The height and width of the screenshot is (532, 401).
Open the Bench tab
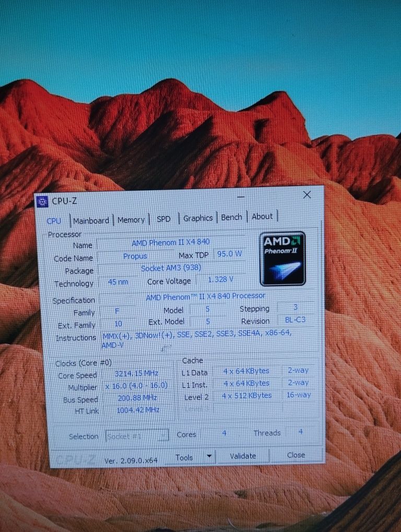pos(232,217)
